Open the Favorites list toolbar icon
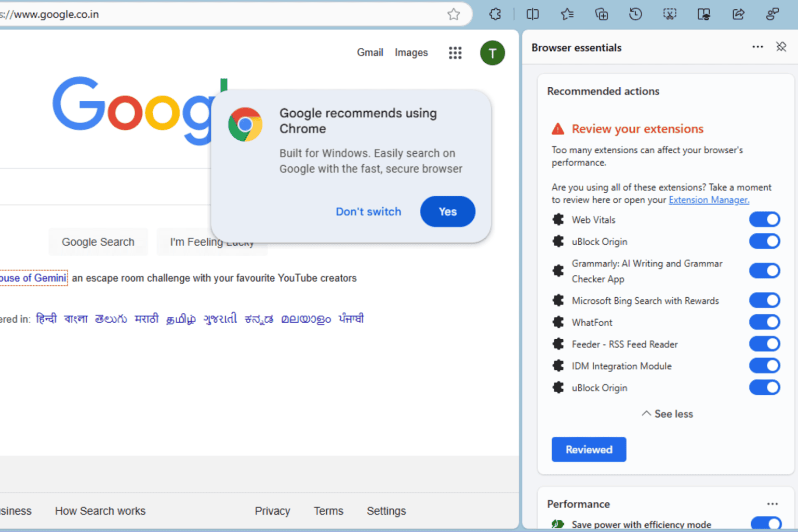This screenshot has width=798, height=532. tap(567, 14)
